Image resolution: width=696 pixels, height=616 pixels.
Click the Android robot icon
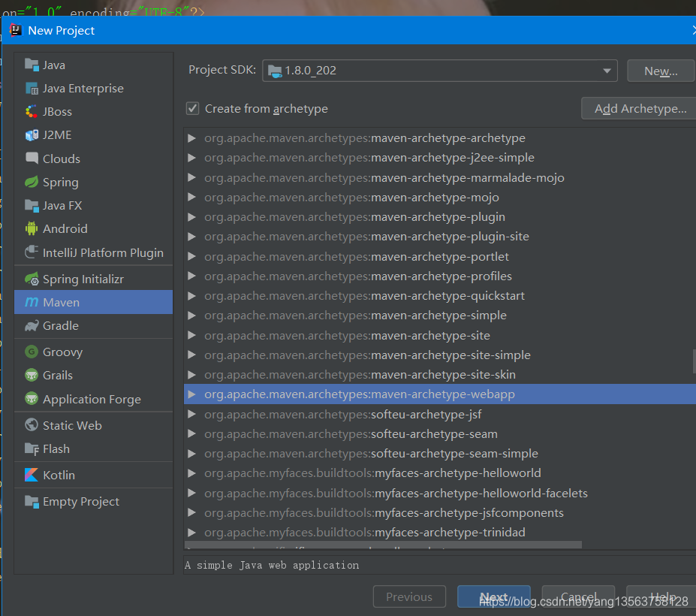[x=32, y=228]
